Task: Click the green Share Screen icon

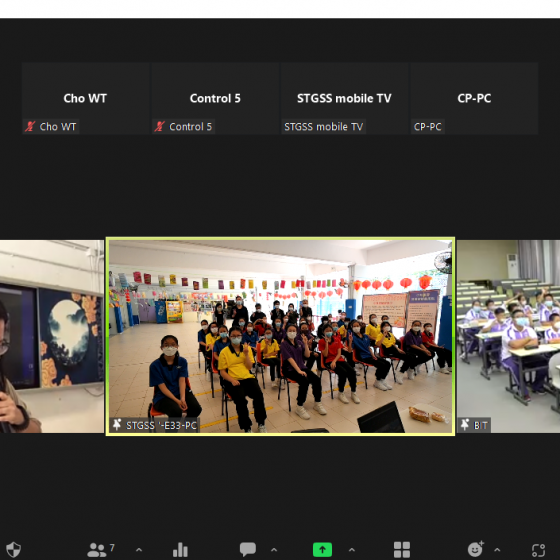Action: coord(322,550)
